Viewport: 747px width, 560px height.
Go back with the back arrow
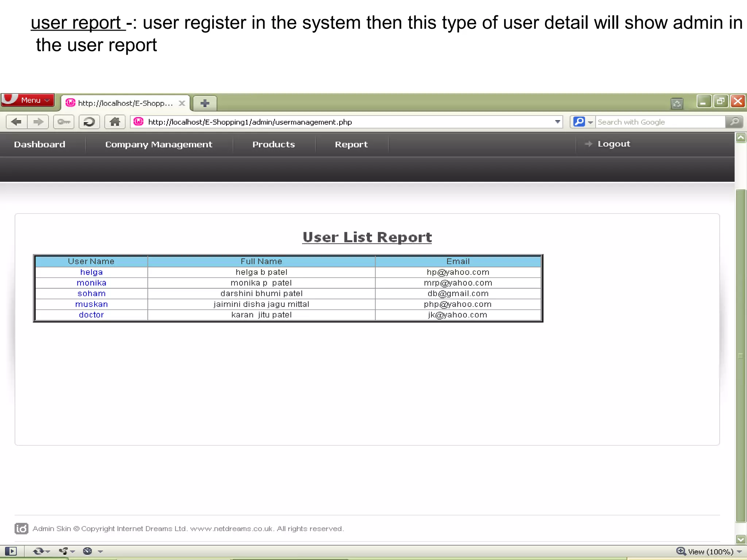(x=16, y=122)
